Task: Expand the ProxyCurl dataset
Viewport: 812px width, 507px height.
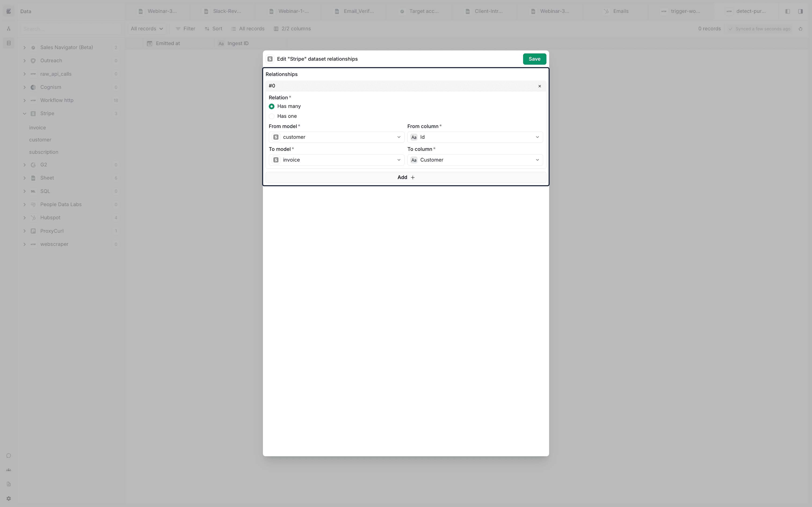Action: click(x=24, y=231)
